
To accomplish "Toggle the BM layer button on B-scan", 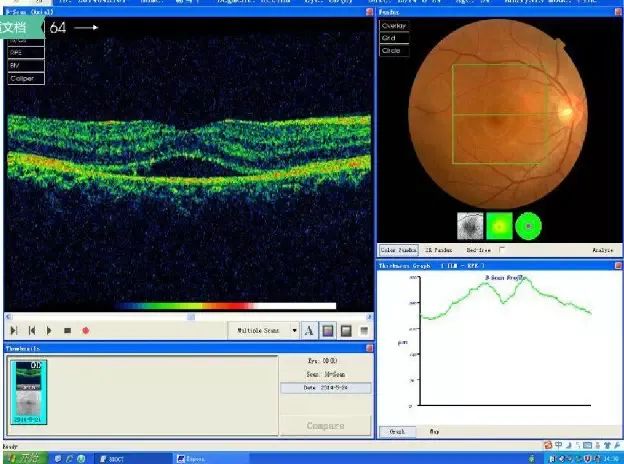I will pos(26,65).
